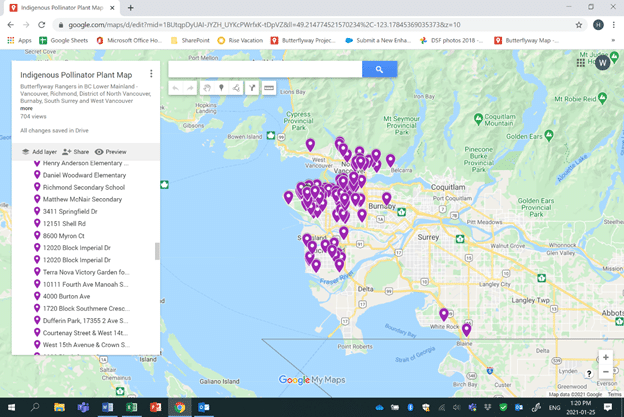The width and height of the screenshot is (624, 417).
Task: Open Outlook from the taskbar
Action: pyautogui.click(x=203, y=407)
